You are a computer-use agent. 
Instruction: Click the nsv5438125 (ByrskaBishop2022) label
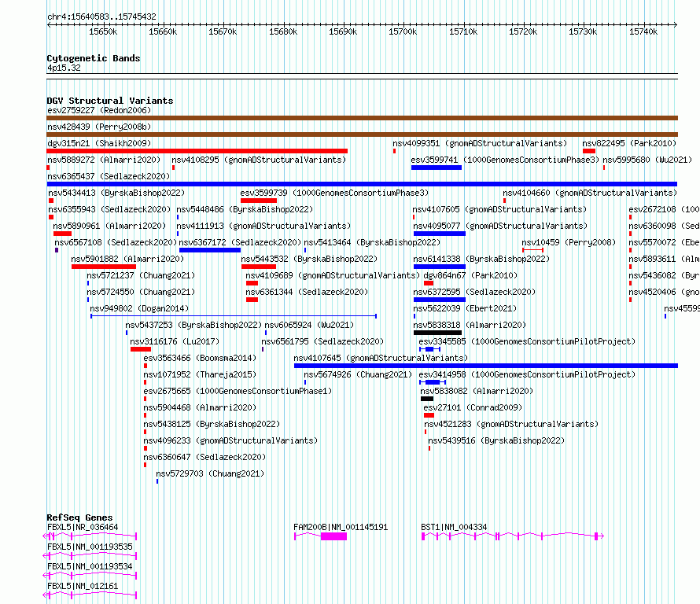(212, 424)
